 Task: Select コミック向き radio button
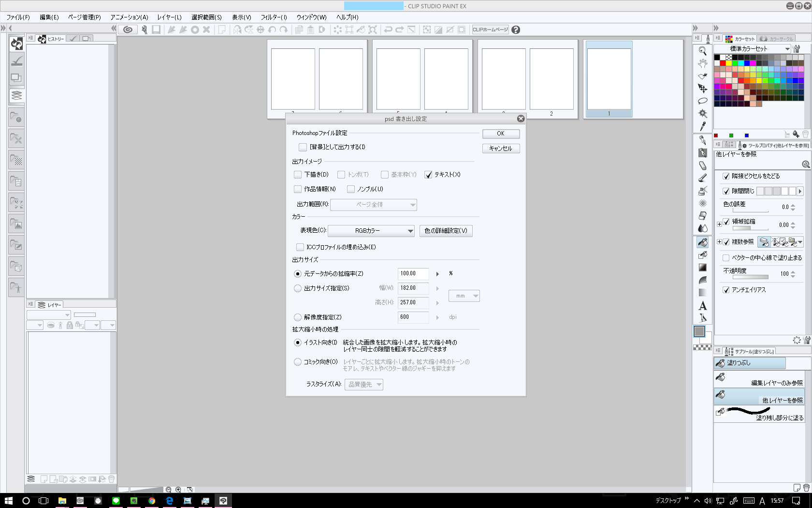click(x=298, y=362)
